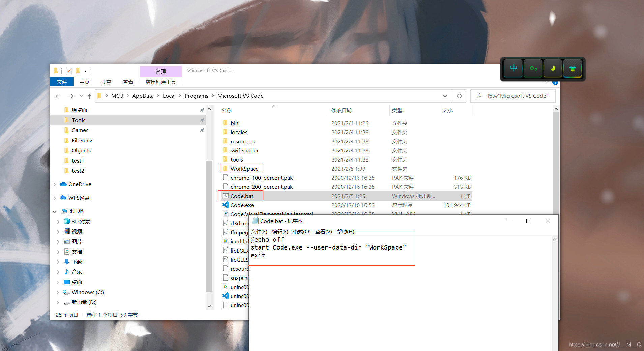
Task: Open customize quick access toolbar dropdown
Action: [x=85, y=71]
